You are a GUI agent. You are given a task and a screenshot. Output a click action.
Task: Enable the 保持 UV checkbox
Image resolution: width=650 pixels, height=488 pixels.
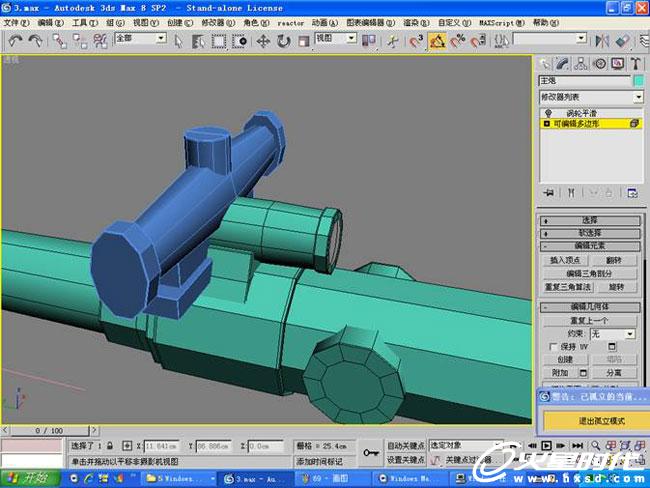point(553,347)
